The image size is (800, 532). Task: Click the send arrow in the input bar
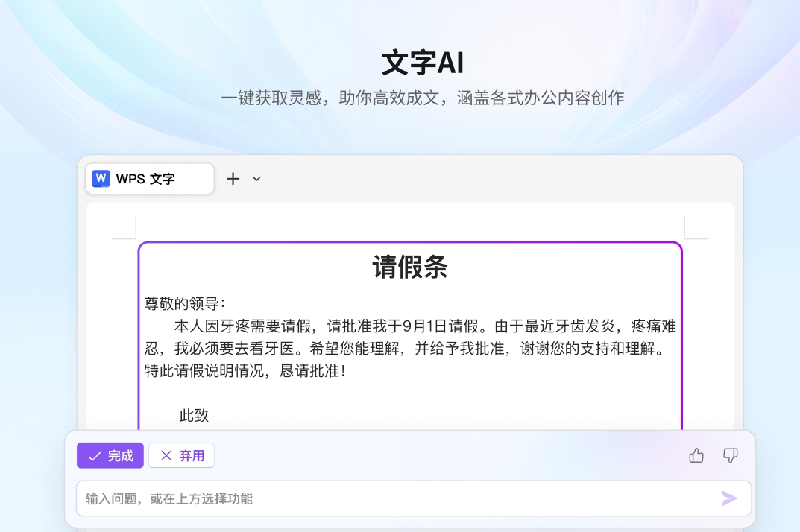(730, 498)
